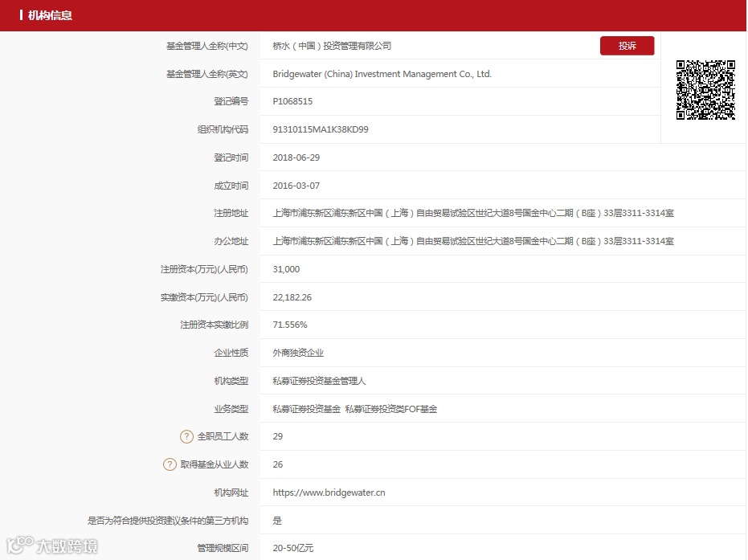Click business type 私募证券投资类FOF基金
This screenshot has width=748, height=560.
(x=391, y=409)
